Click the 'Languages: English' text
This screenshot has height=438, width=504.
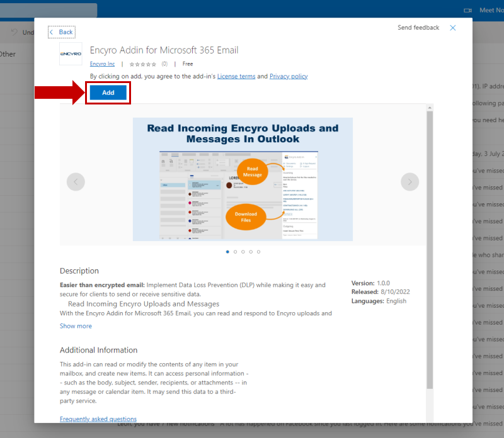coord(379,301)
